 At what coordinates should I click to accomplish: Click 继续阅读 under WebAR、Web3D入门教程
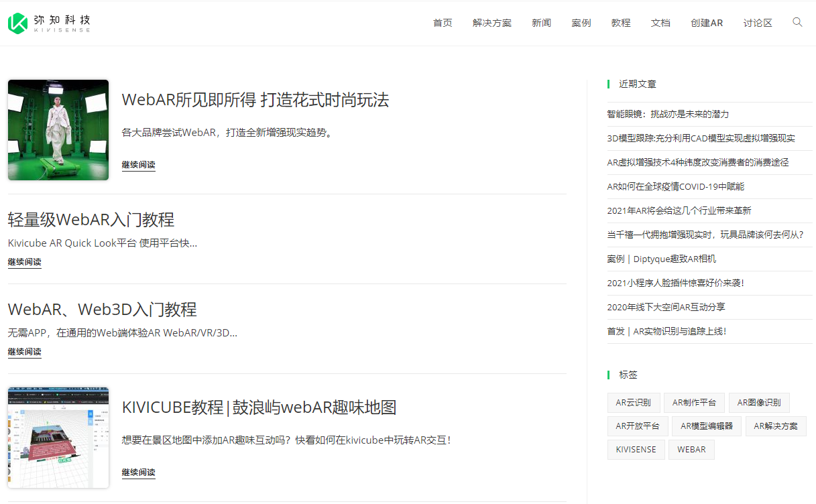click(25, 352)
